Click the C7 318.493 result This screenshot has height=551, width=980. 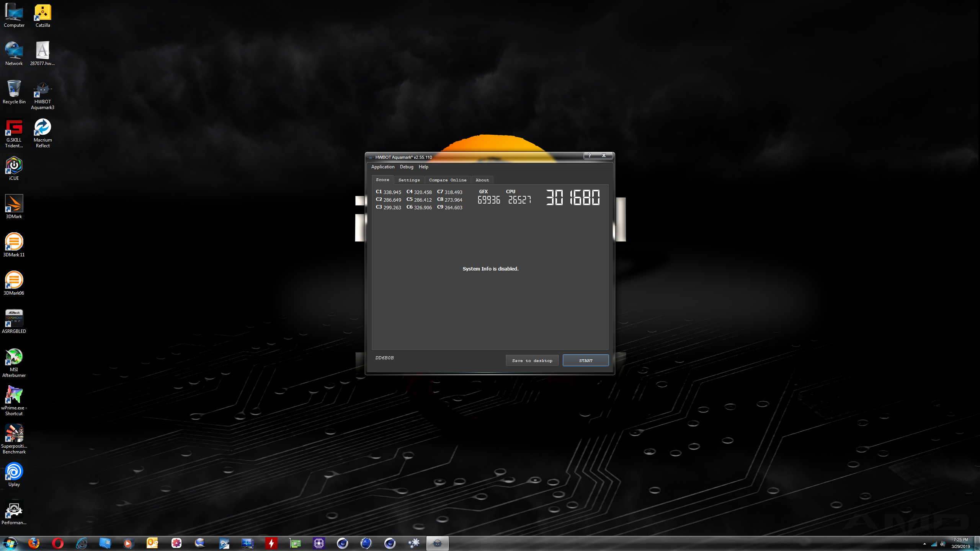[x=449, y=192]
